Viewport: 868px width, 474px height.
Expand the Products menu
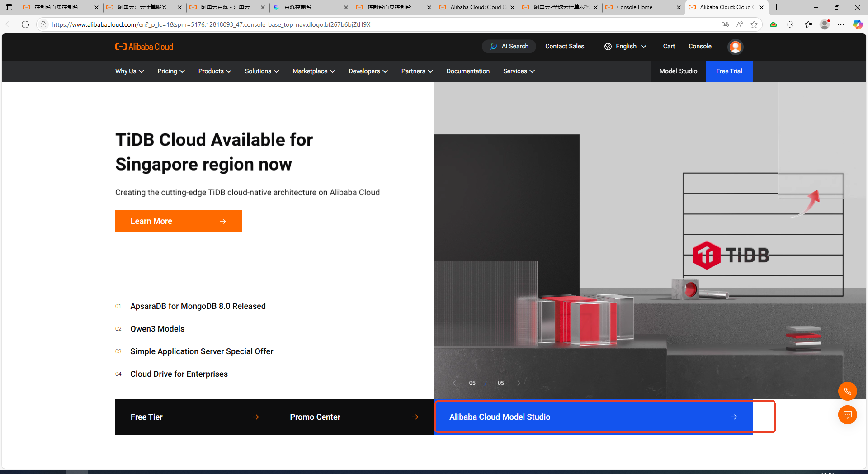215,71
